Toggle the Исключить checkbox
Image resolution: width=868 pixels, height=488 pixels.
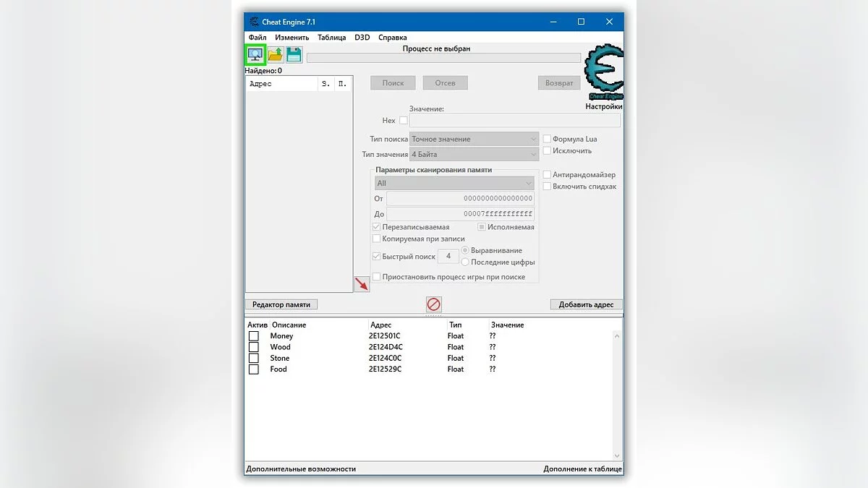pyautogui.click(x=547, y=151)
